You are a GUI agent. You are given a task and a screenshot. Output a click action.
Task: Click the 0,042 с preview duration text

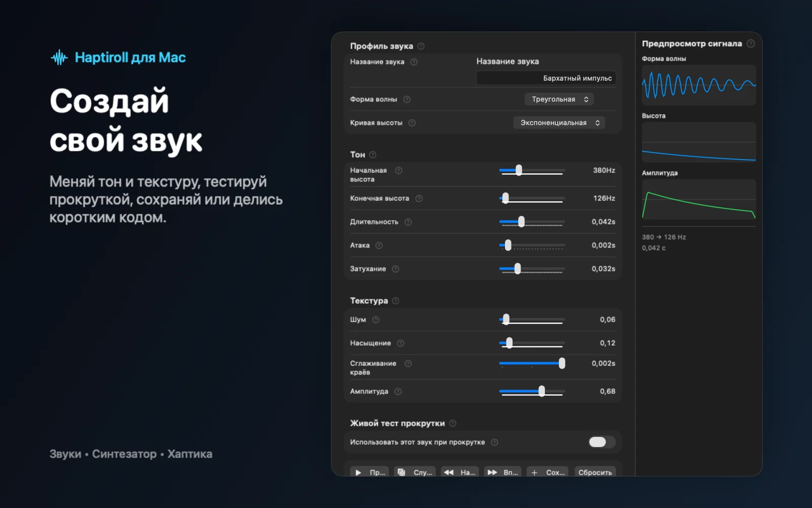click(x=654, y=248)
